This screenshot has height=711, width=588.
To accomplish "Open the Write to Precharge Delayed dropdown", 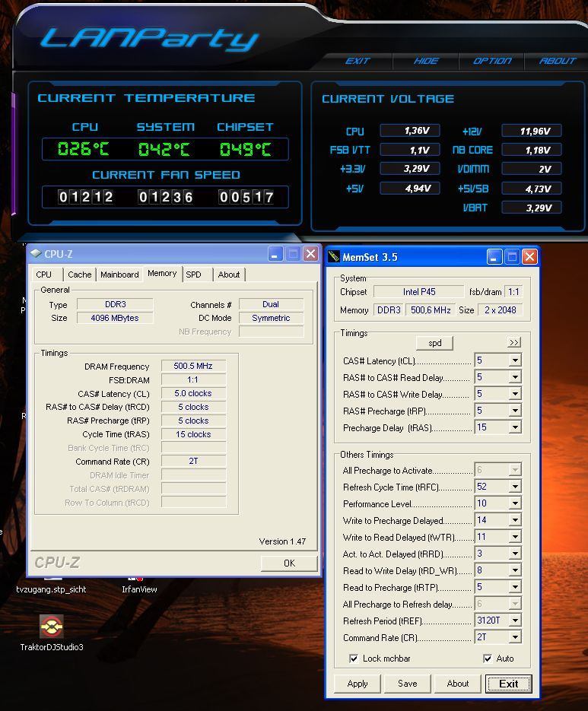I will pos(515,521).
